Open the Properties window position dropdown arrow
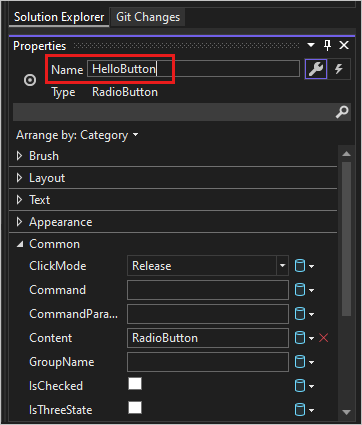The image size is (362, 425). point(311,45)
